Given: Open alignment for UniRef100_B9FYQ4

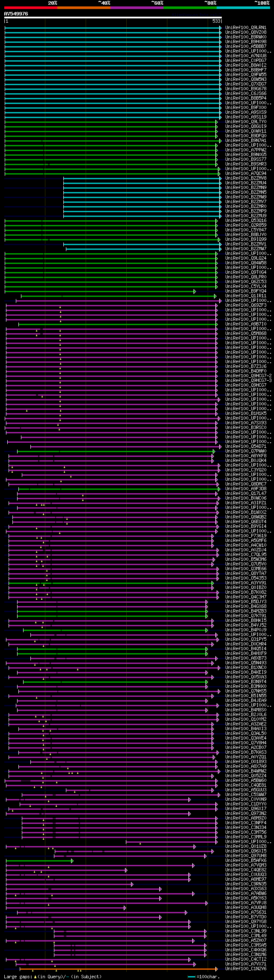Looking at the screenshot, I should click(246, 291).
